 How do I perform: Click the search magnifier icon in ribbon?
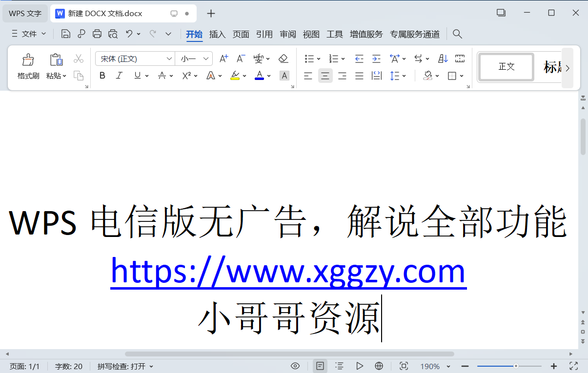tap(457, 34)
